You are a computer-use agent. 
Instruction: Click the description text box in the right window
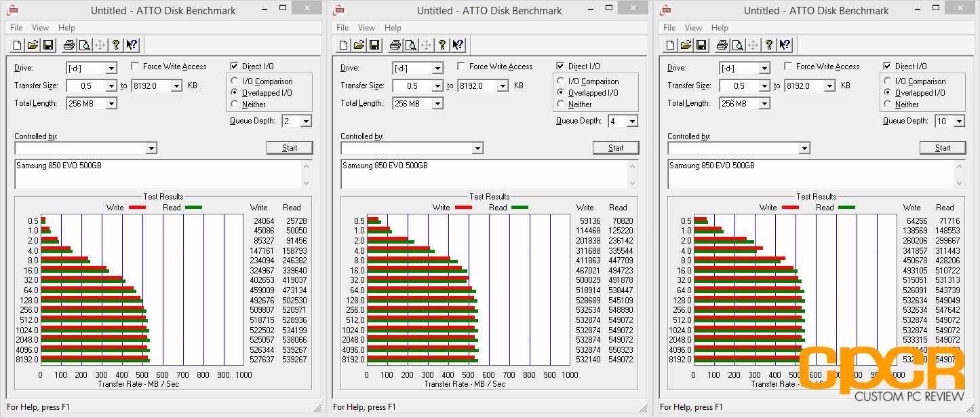(x=817, y=174)
